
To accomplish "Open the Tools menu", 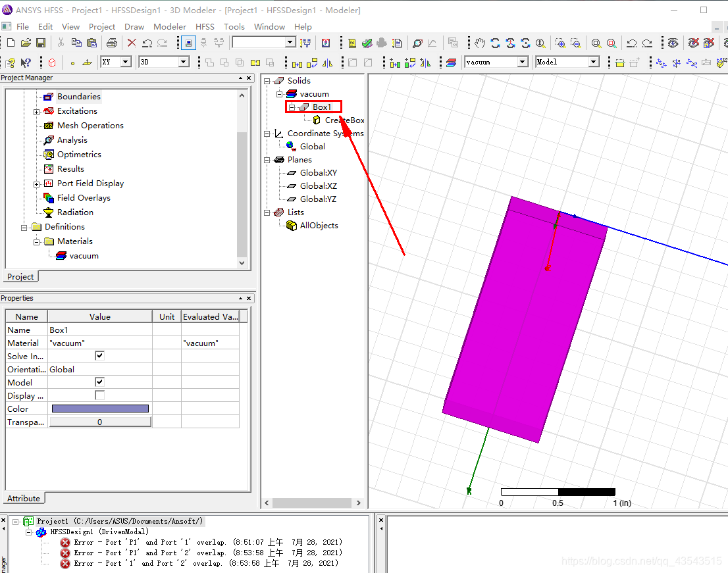I will click(234, 26).
